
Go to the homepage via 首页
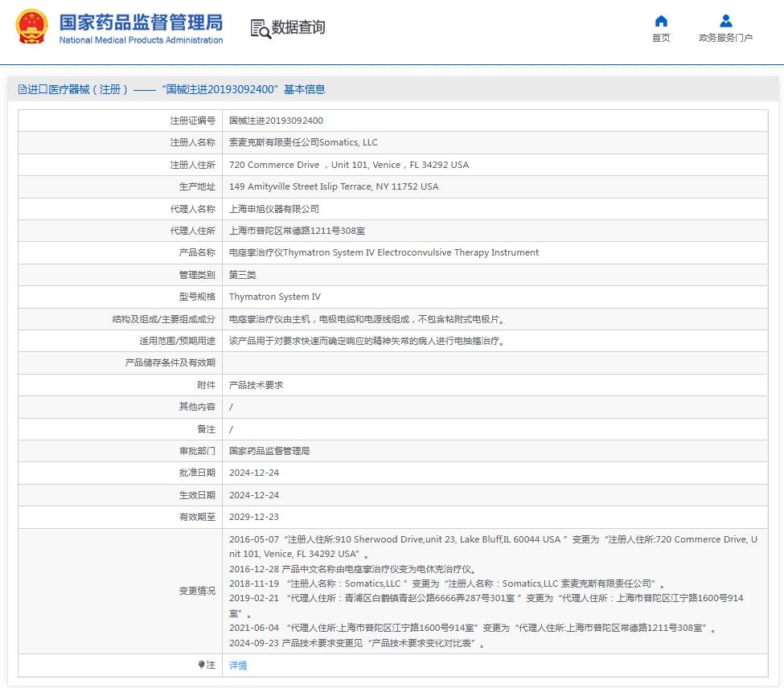[x=661, y=39]
